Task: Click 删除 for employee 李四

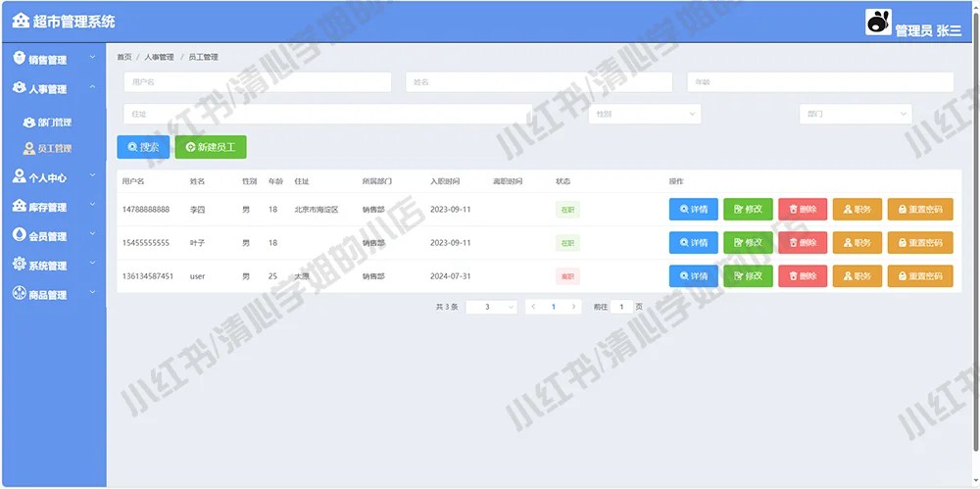Action: 803,210
